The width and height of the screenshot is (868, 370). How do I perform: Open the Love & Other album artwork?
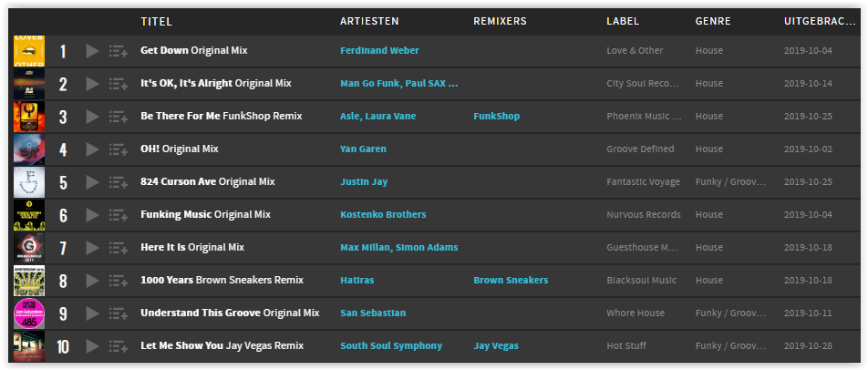(x=29, y=51)
